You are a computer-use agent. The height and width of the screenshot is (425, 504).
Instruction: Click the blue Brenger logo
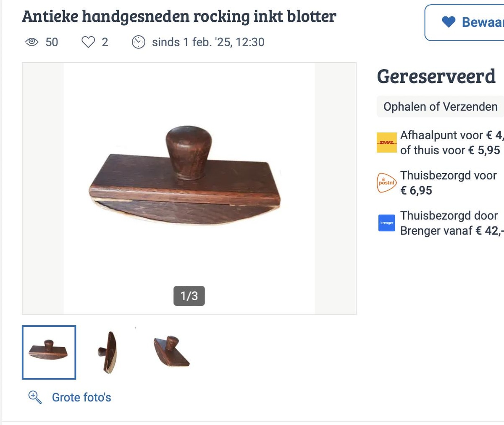[x=386, y=223]
